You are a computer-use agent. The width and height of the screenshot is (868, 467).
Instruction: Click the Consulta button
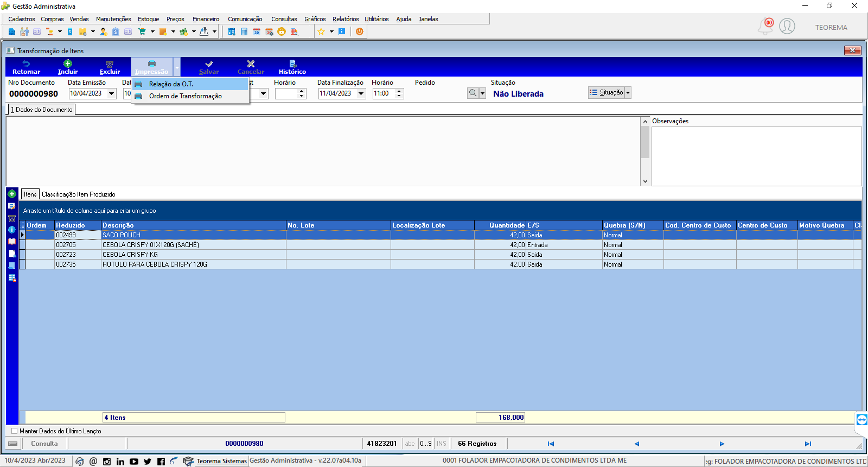44,444
